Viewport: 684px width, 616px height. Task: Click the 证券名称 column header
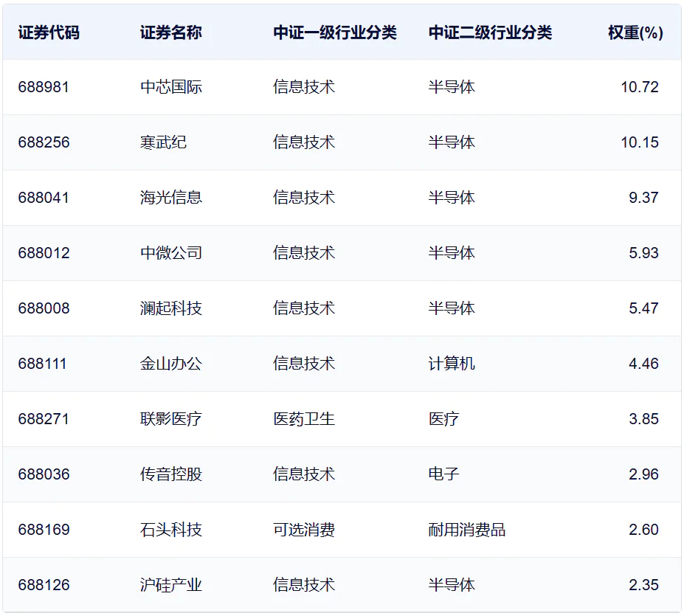(170, 33)
